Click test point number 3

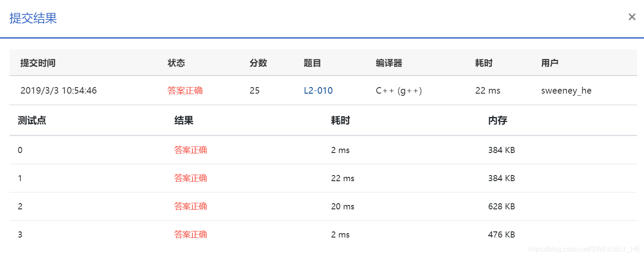tap(20, 234)
